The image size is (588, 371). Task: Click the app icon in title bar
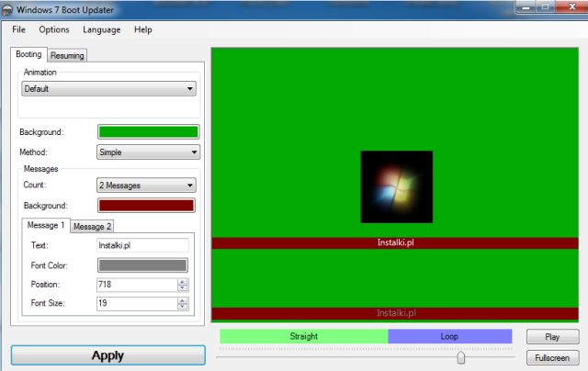tap(9, 9)
